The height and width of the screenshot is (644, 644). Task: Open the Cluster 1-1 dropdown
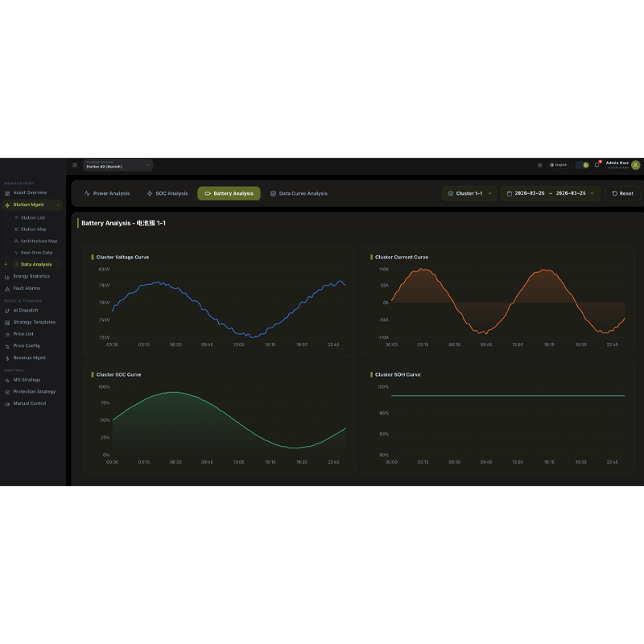[469, 193]
